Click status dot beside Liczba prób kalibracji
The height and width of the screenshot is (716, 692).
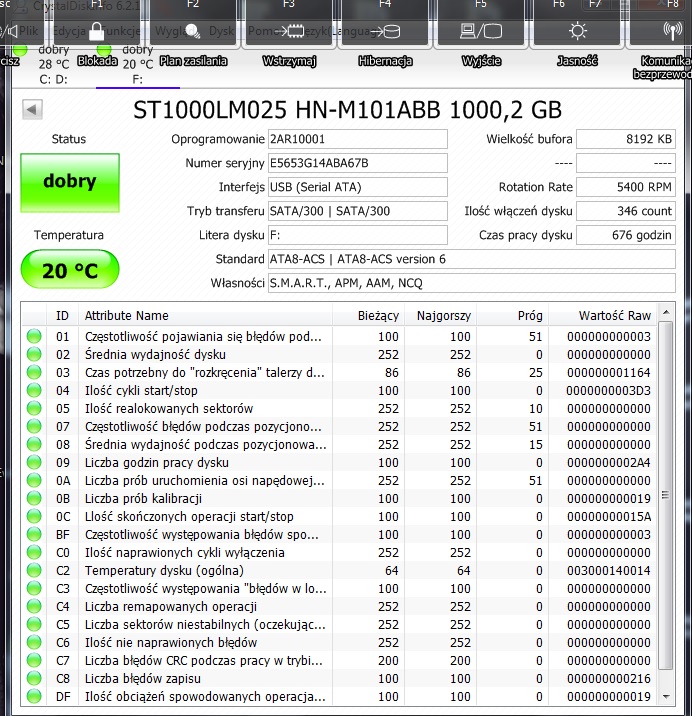pos(34,498)
